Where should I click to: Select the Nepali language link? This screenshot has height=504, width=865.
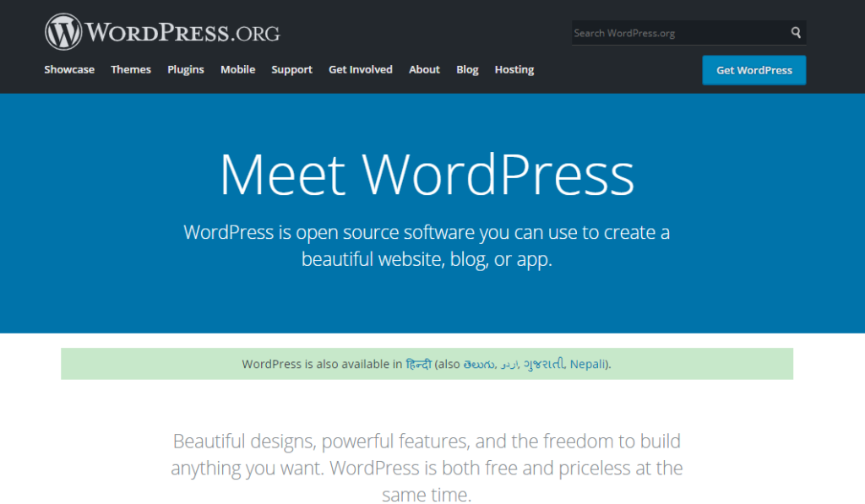587,364
